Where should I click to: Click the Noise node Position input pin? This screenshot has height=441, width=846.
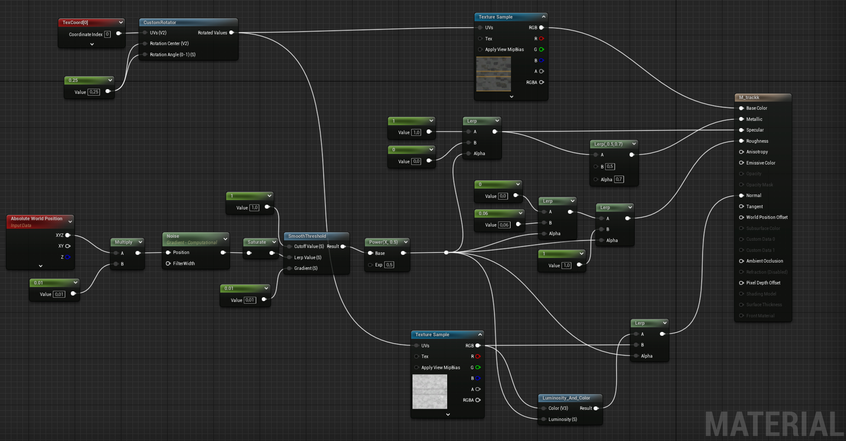click(168, 252)
